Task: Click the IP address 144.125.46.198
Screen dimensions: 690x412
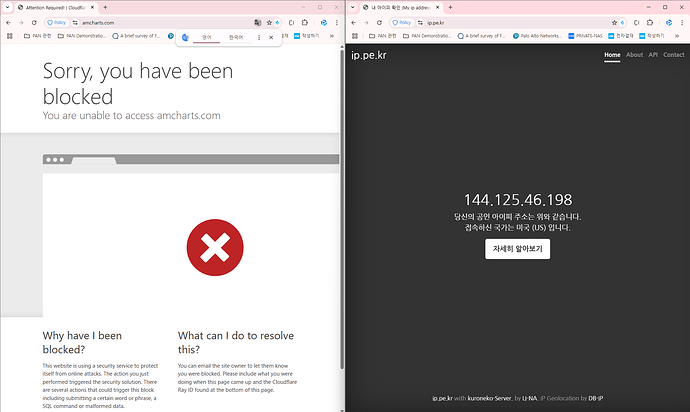Action: pos(518,200)
